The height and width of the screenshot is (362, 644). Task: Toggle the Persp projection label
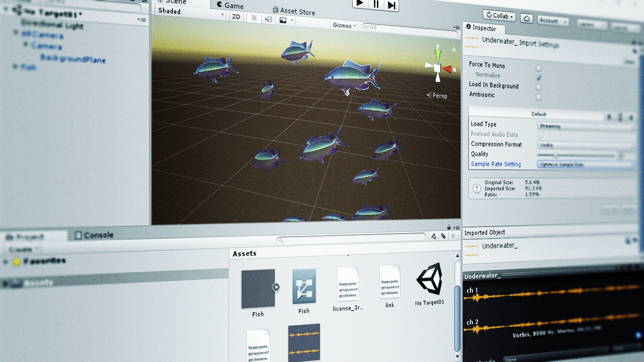pos(436,96)
